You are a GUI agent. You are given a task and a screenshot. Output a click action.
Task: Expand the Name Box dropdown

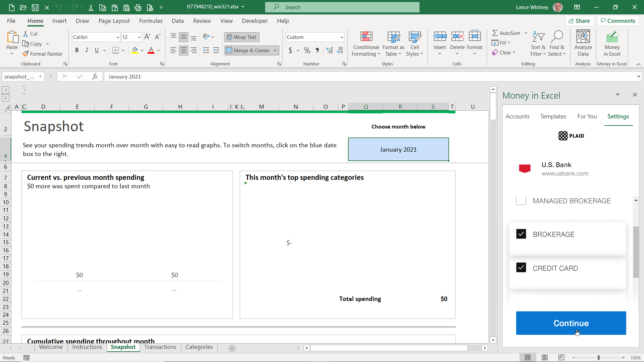coord(40,76)
